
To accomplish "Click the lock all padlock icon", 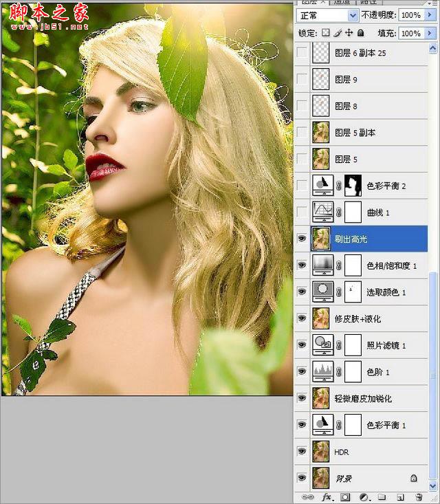I will tap(361, 33).
